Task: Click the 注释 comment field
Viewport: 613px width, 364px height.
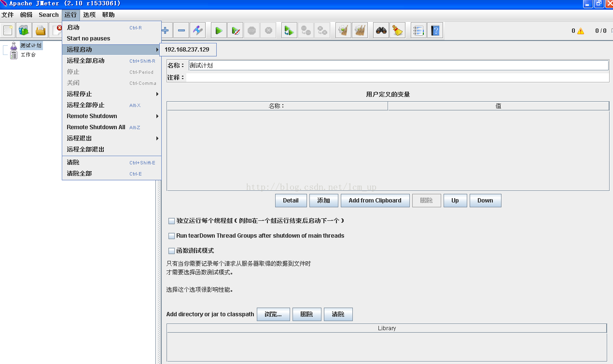Action: (399, 77)
